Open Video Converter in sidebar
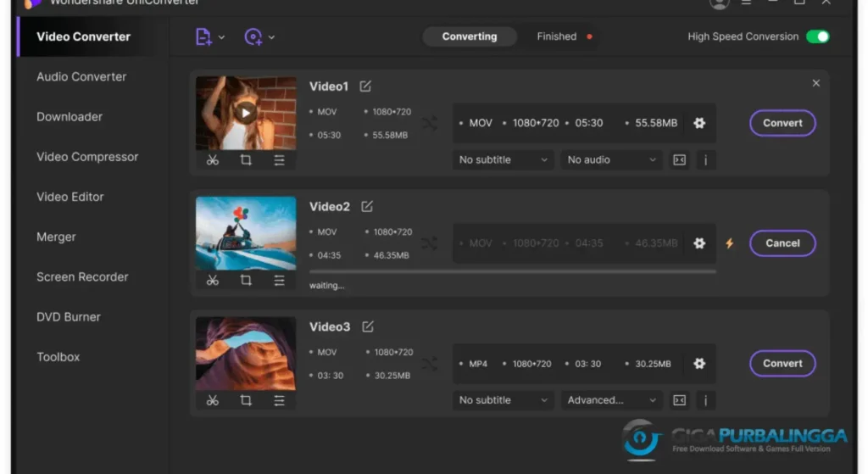868x474 pixels. [84, 36]
